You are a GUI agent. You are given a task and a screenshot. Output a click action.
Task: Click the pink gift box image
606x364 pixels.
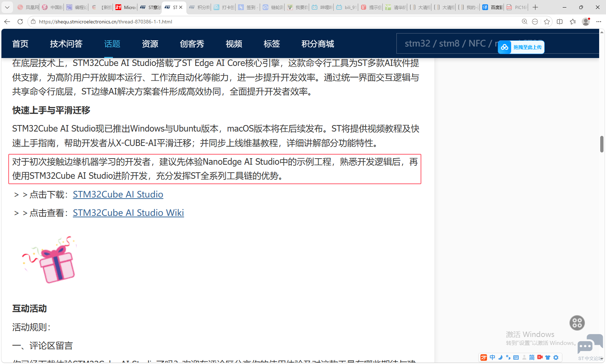coord(49,259)
